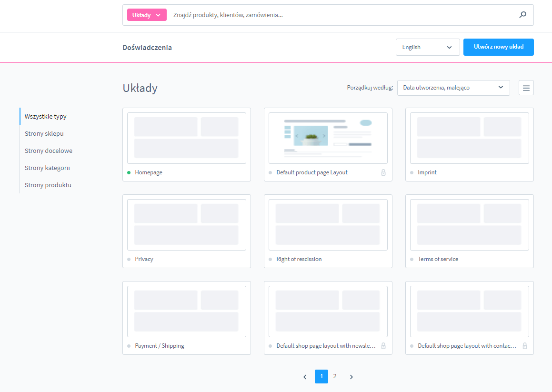Open the English language selector
The image size is (552, 392).
click(x=427, y=47)
